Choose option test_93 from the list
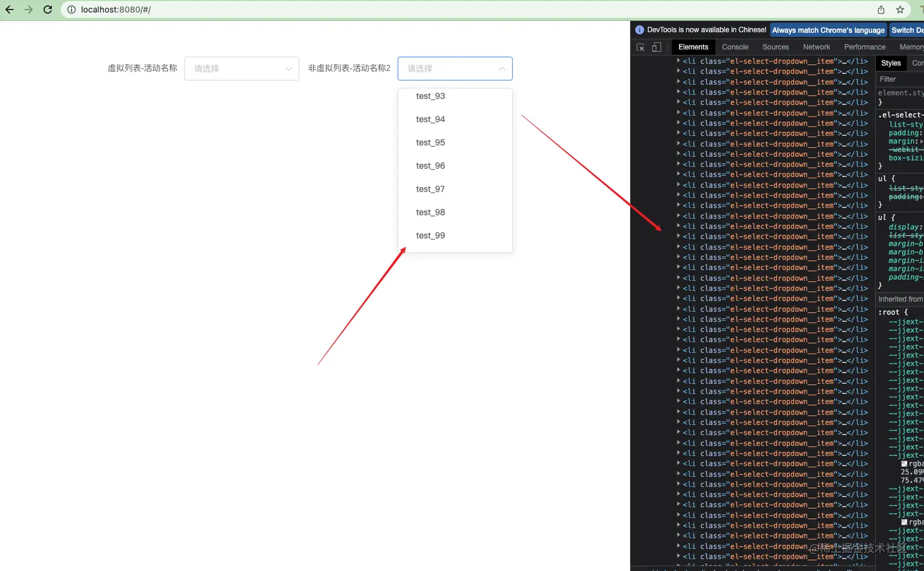 pos(455,96)
